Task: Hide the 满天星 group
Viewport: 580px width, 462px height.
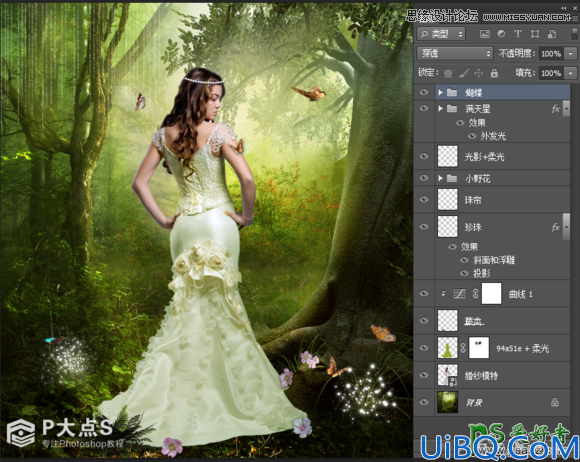Action: coord(424,108)
